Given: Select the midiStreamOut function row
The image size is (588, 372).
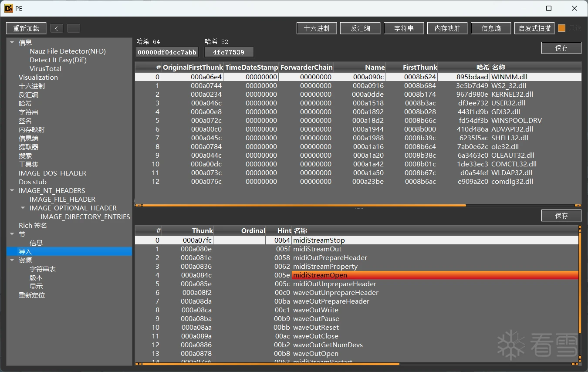Looking at the screenshot, I should [x=357, y=249].
